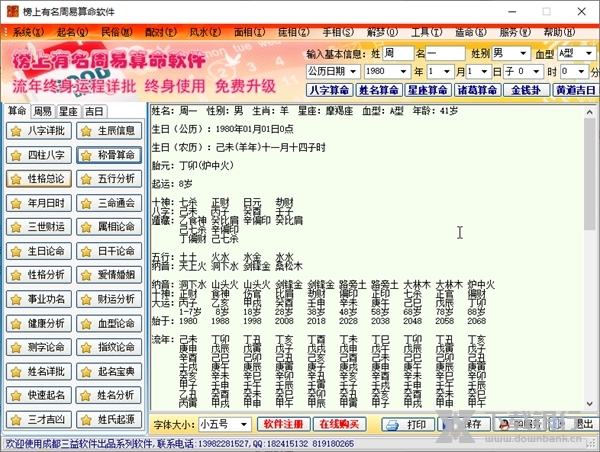This screenshot has width=600, height=452.
Task: Click star icon on 性格分析 button
Action: click(16, 275)
